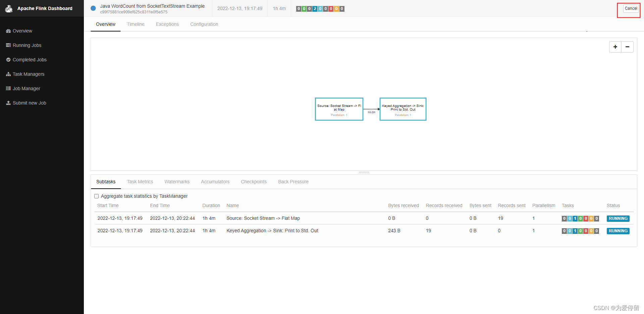Zoom out the job graph with minus
The height and width of the screenshot is (314, 644).
627,47
